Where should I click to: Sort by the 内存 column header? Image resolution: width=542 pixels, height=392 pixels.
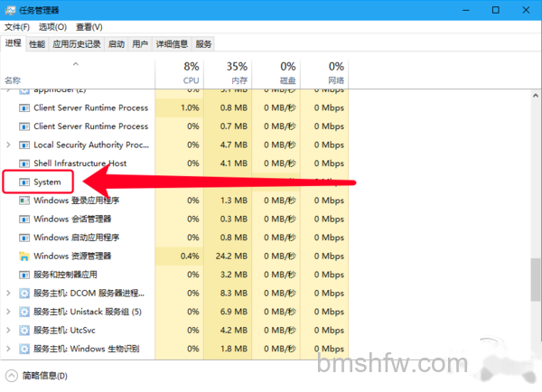point(228,74)
